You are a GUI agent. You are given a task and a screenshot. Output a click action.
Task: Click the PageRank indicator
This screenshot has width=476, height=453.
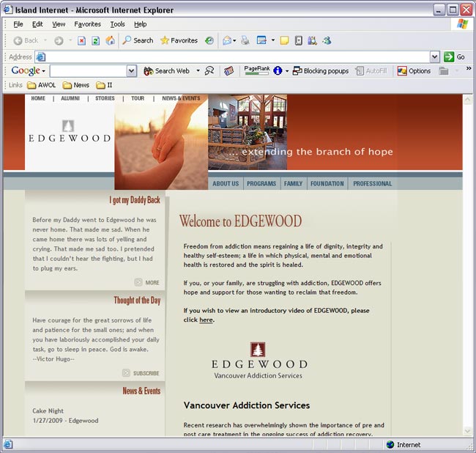[257, 70]
